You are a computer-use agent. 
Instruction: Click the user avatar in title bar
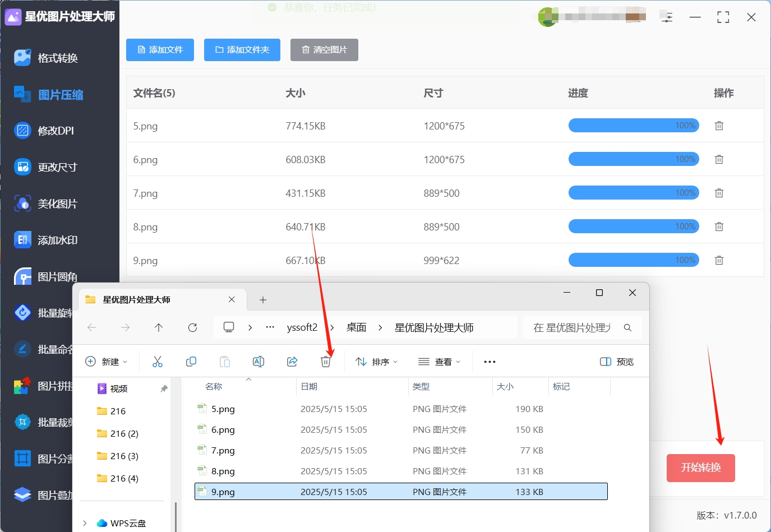pos(547,17)
